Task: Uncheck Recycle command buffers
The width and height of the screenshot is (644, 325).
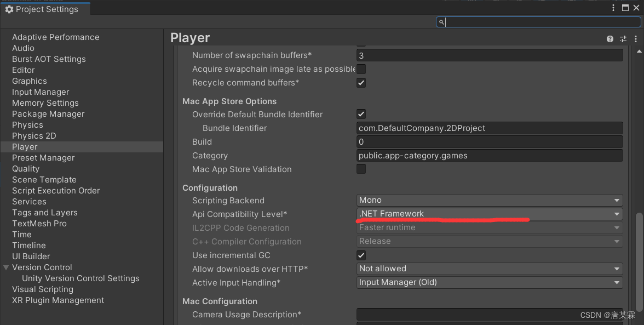Action: [360, 83]
